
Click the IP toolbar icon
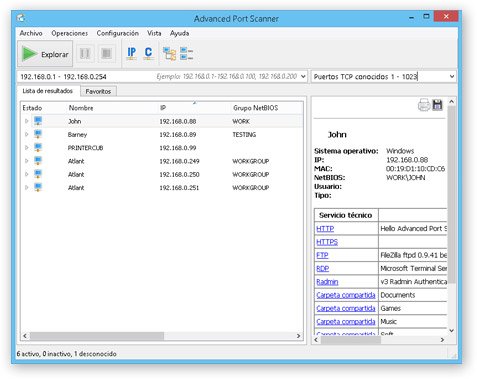tap(131, 53)
